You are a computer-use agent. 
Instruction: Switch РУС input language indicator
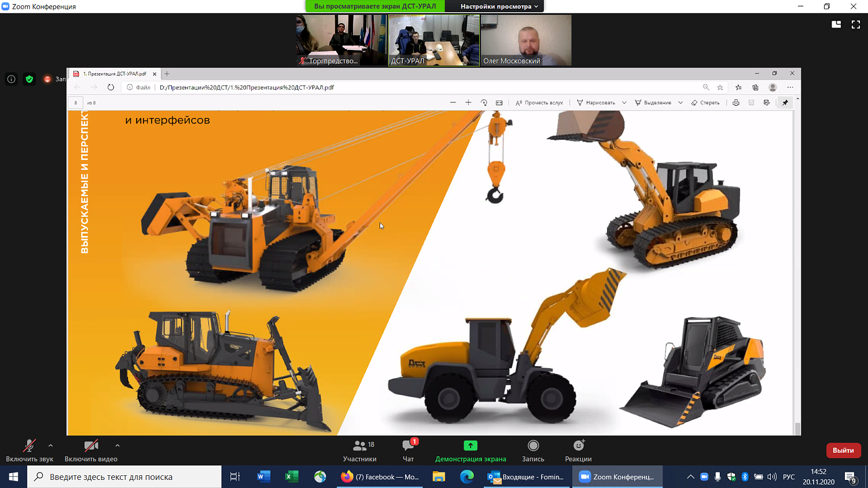pos(789,476)
